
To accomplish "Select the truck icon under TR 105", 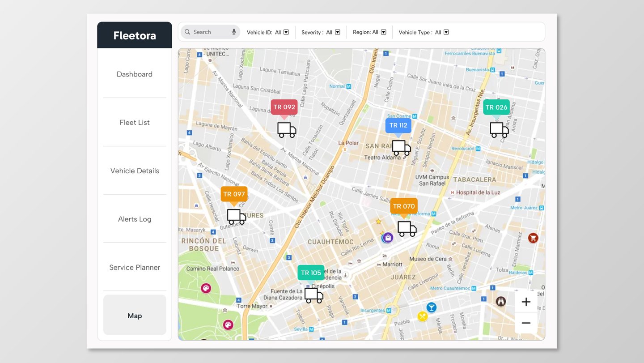I will coord(314,295).
